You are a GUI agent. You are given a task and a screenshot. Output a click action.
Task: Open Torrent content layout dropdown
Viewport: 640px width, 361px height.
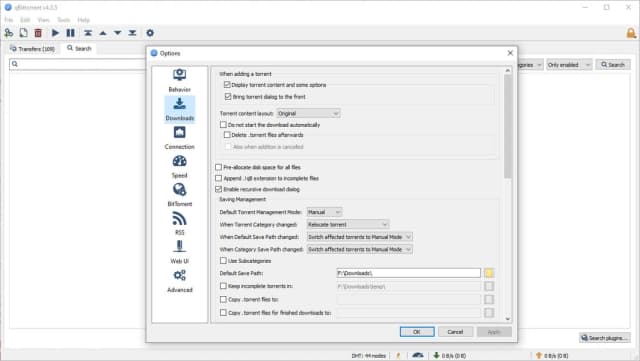(x=308, y=113)
